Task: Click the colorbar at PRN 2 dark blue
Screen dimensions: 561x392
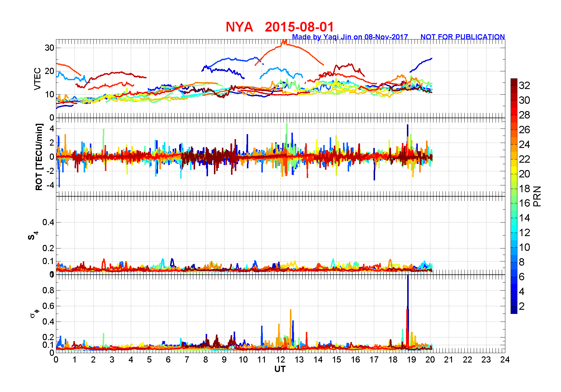Action: [x=514, y=306]
